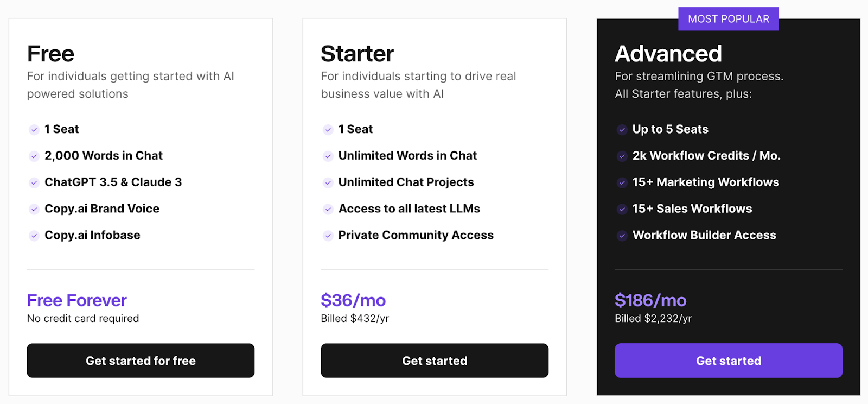Click the checkmark icon beside Copy.ai Infobase

[34, 236]
